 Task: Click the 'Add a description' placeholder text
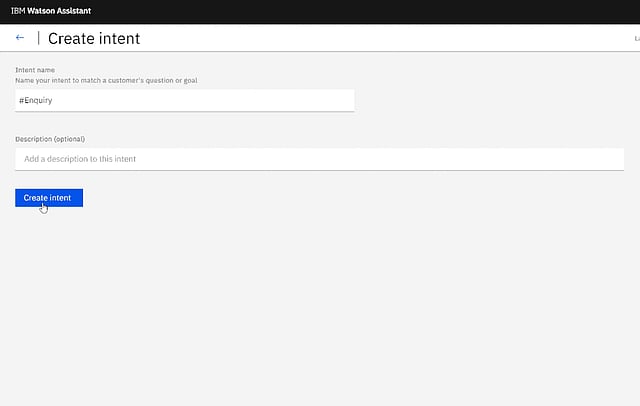point(80,159)
